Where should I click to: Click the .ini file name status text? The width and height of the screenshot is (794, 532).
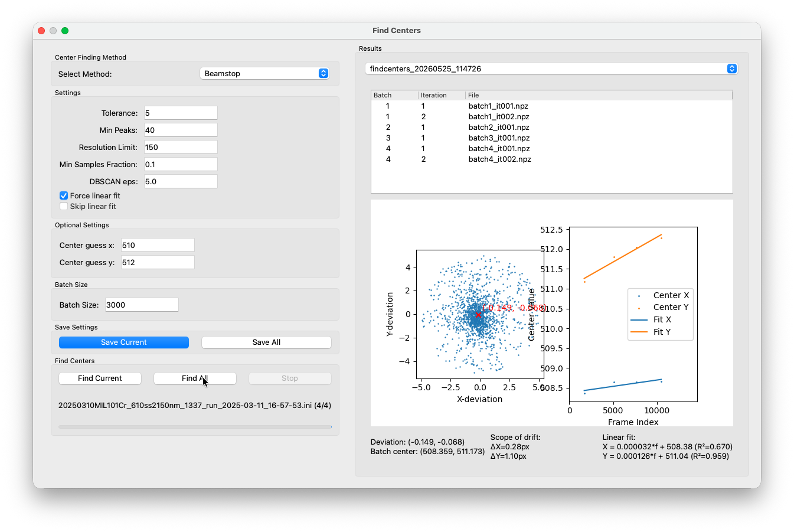195,406
